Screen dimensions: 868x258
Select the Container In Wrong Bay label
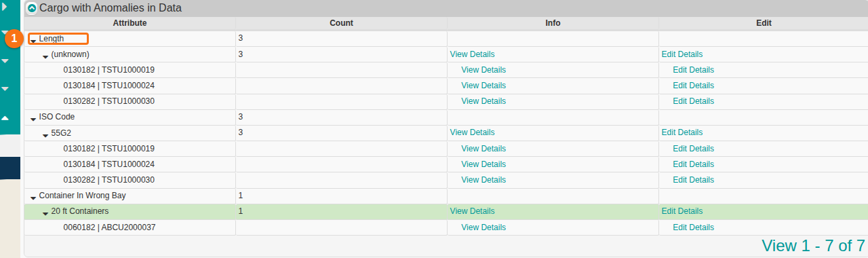pos(83,196)
